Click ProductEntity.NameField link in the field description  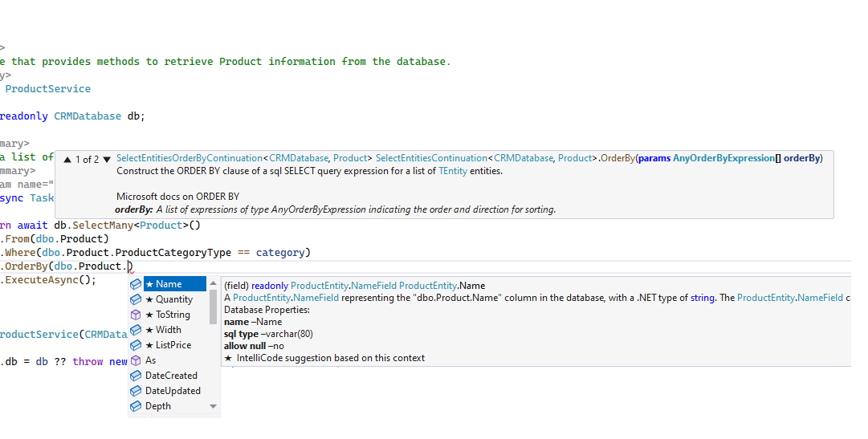click(285, 298)
